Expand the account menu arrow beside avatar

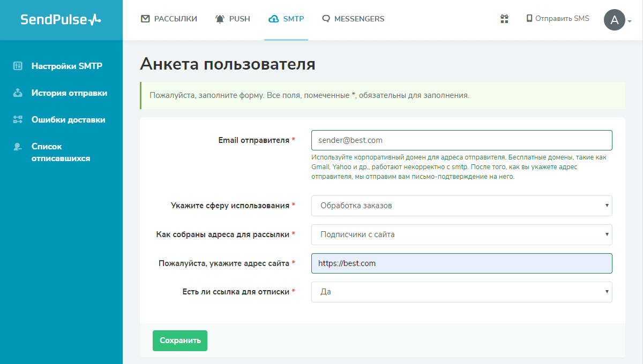(x=630, y=21)
